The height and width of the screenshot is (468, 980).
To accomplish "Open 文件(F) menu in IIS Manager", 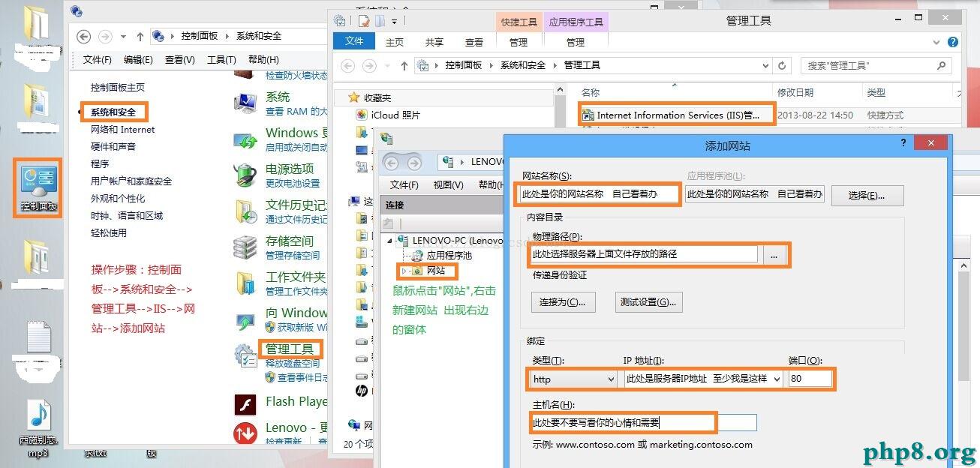I will click(404, 185).
